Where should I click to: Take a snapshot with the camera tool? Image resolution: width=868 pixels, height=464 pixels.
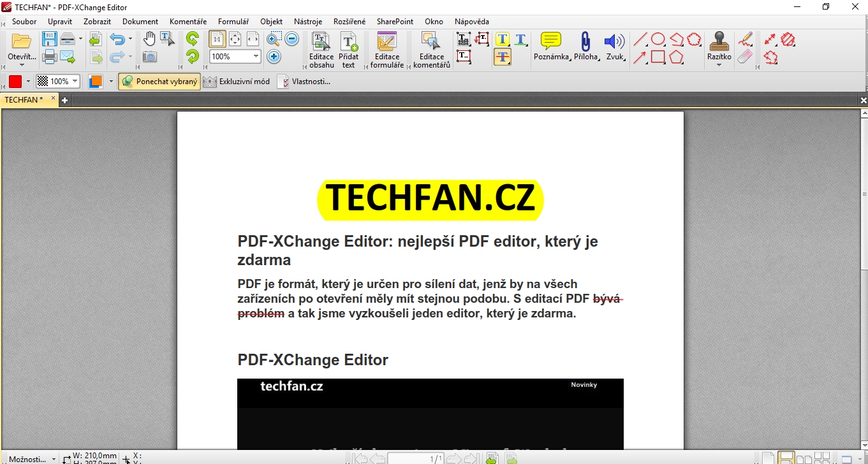tap(149, 57)
